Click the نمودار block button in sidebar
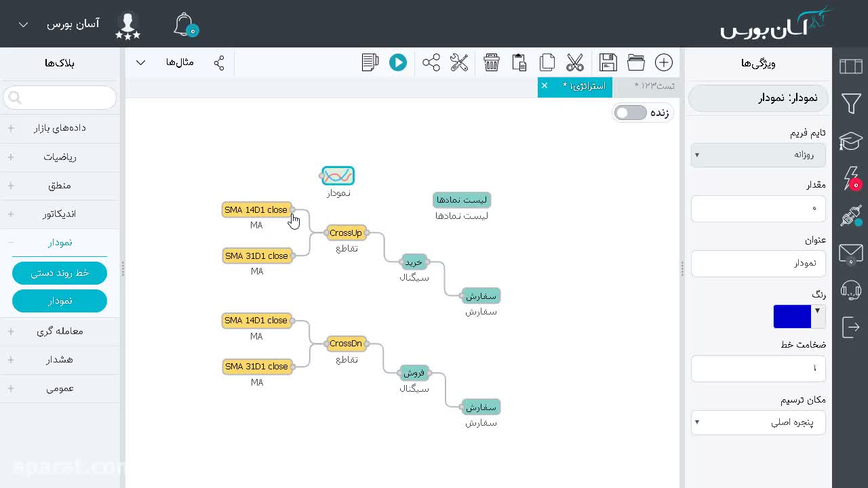 60,301
